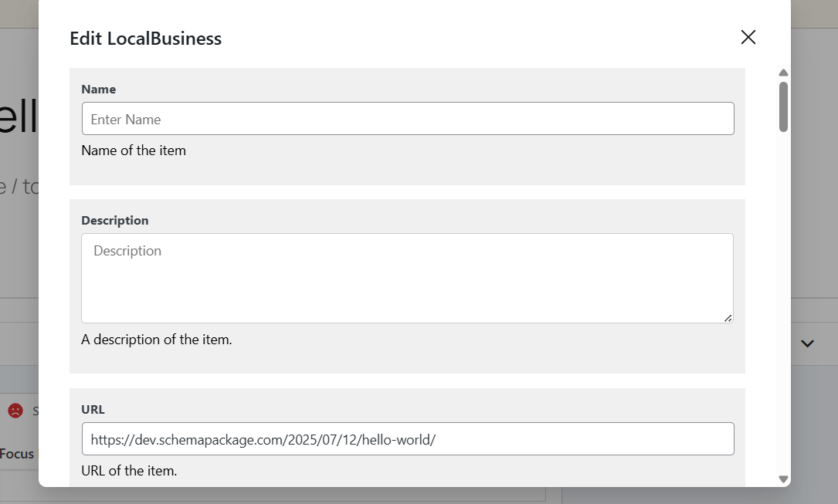Click the dialog's vertical scrollbar thumb
838x504 pixels.
coord(783,107)
